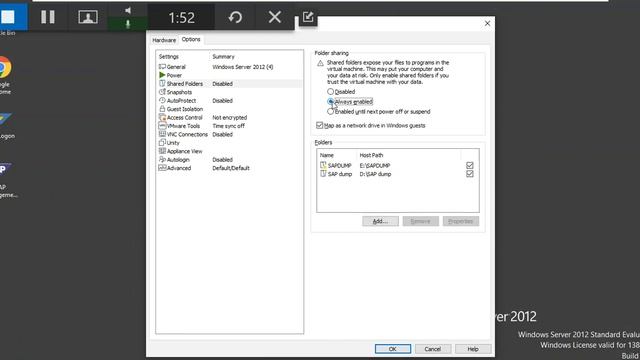The height and width of the screenshot is (360, 640).
Task: Click Windows Server 2012 (4) summary text
Action: (242, 67)
